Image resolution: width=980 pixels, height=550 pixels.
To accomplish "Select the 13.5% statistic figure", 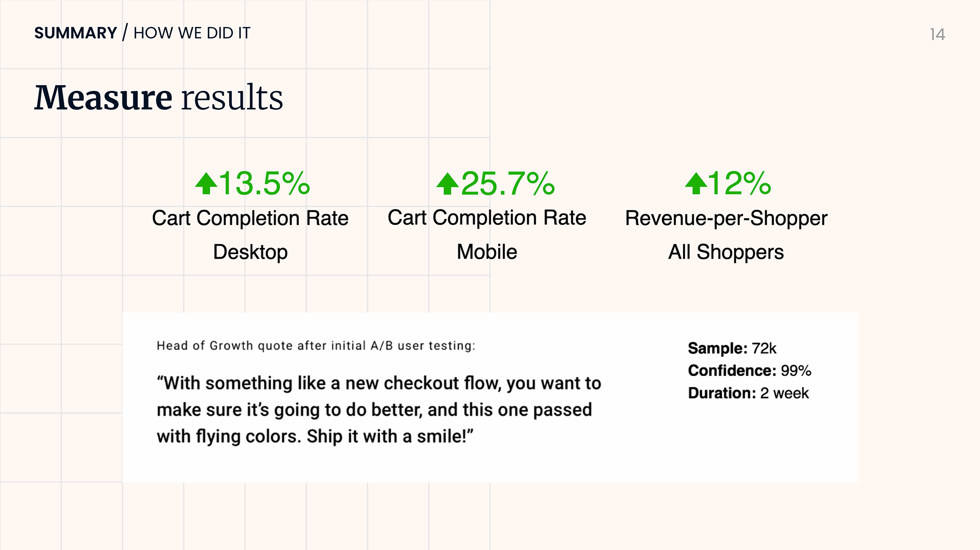I will [x=264, y=183].
